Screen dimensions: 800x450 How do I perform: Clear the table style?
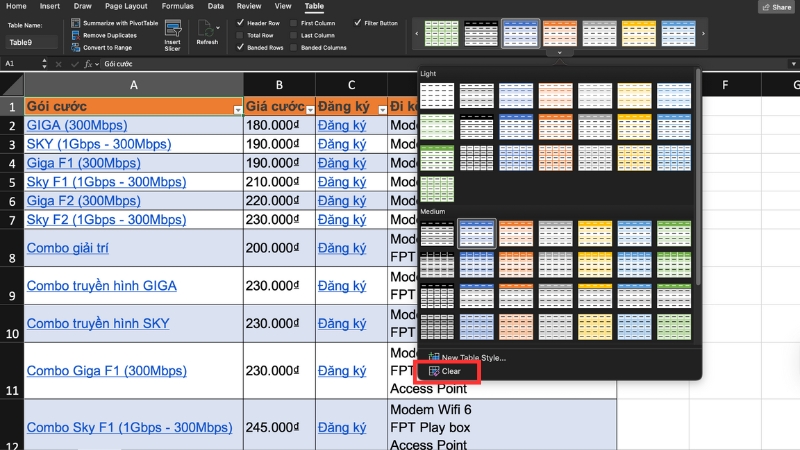(x=450, y=371)
